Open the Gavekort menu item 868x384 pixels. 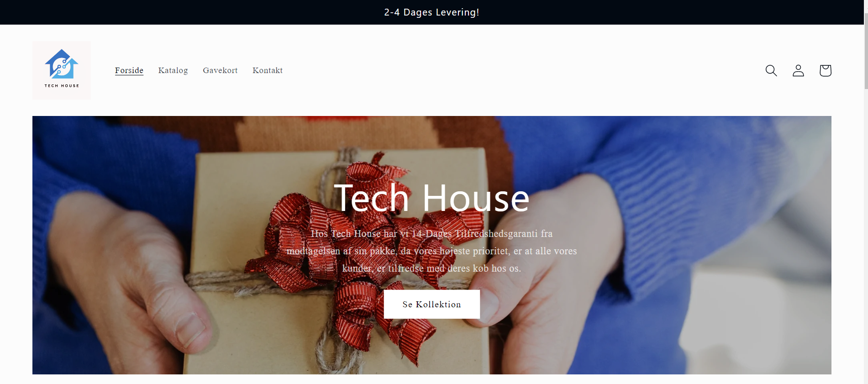pyautogui.click(x=220, y=70)
